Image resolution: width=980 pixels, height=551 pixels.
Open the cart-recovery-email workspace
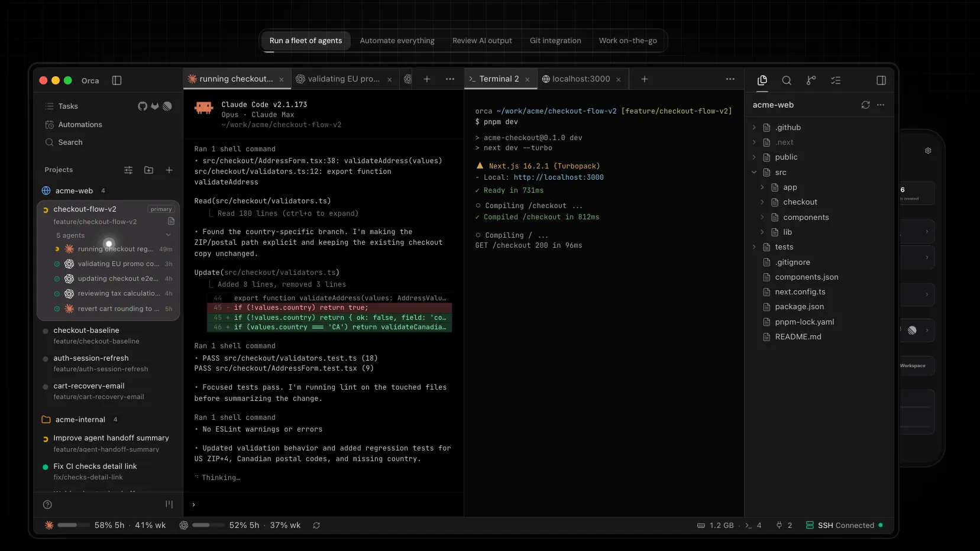click(x=108, y=391)
